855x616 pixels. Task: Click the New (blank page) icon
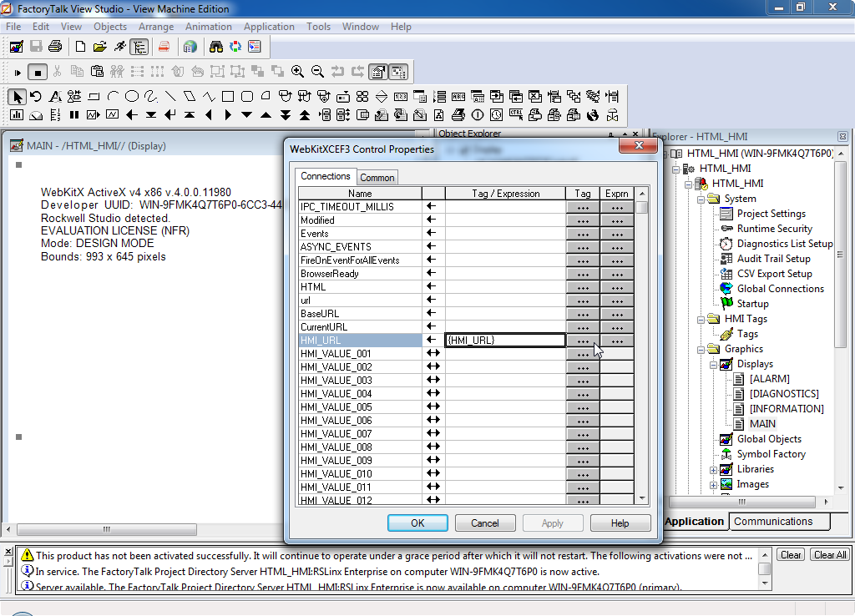pyautogui.click(x=80, y=47)
